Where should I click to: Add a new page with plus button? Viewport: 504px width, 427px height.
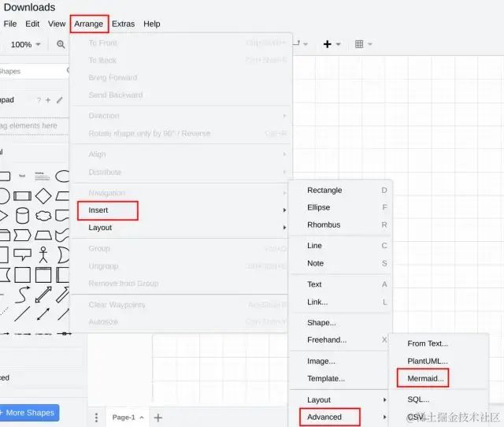158,418
